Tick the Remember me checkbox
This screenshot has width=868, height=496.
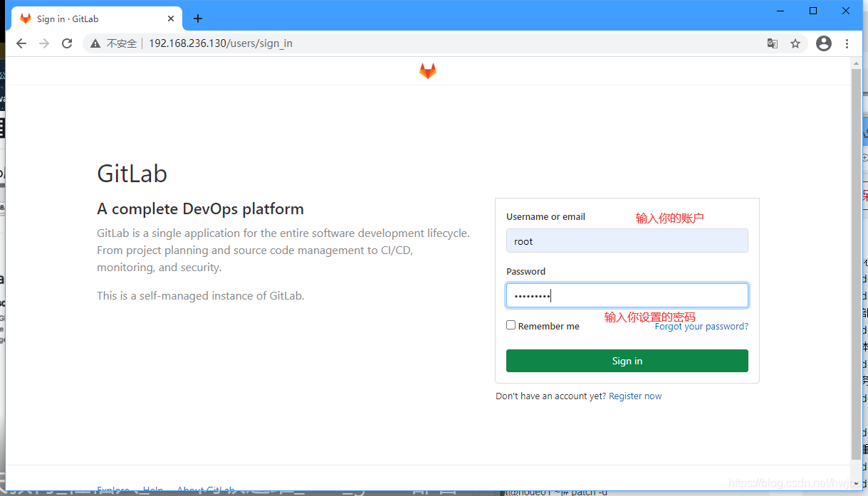pyautogui.click(x=511, y=324)
